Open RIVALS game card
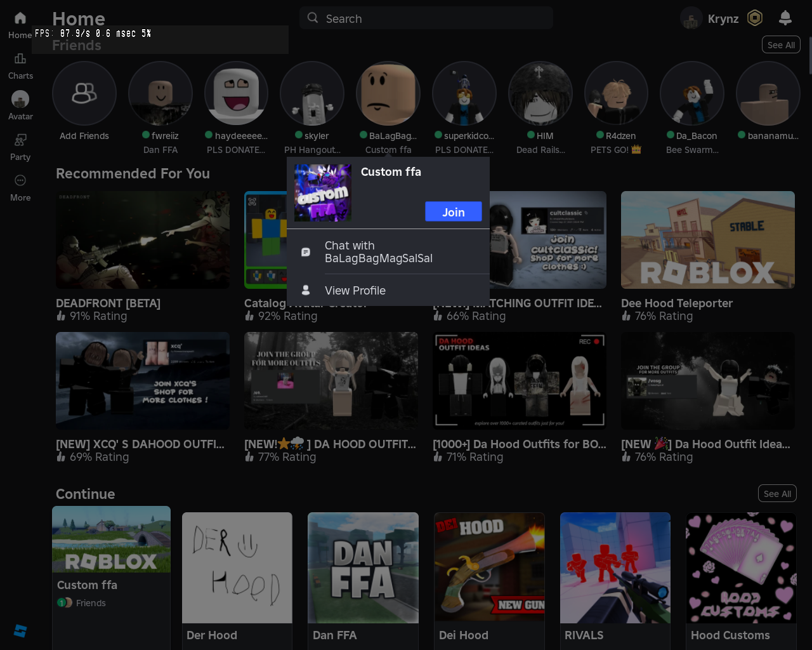812x650 pixels. 615,581
